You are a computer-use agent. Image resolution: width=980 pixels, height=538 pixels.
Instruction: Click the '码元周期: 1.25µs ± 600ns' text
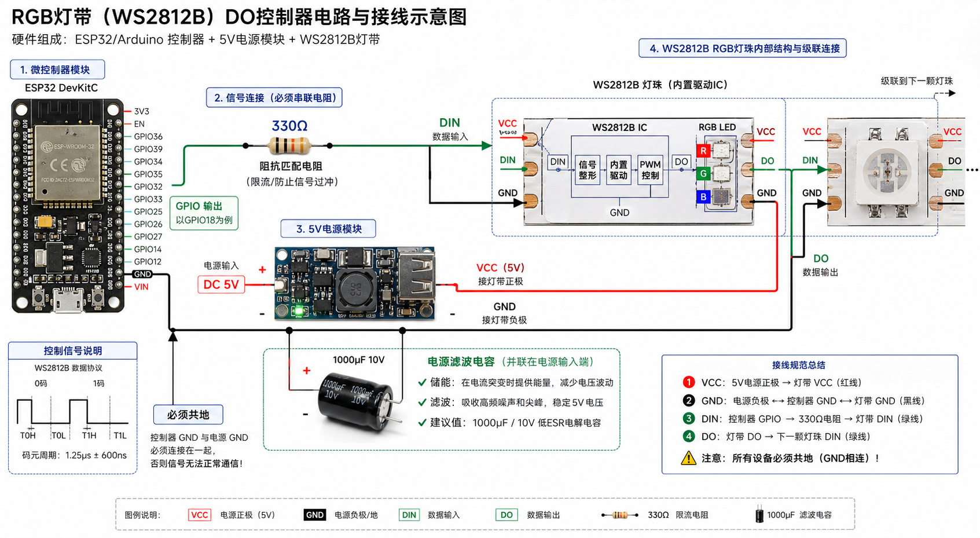click(x=74, y=455)
